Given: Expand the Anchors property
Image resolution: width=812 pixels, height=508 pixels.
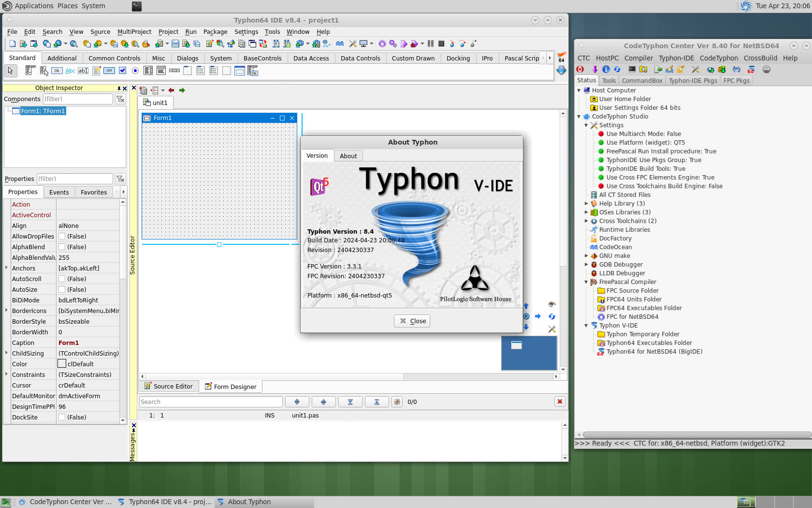Looking at the screenshot, I should click(6, 268).
